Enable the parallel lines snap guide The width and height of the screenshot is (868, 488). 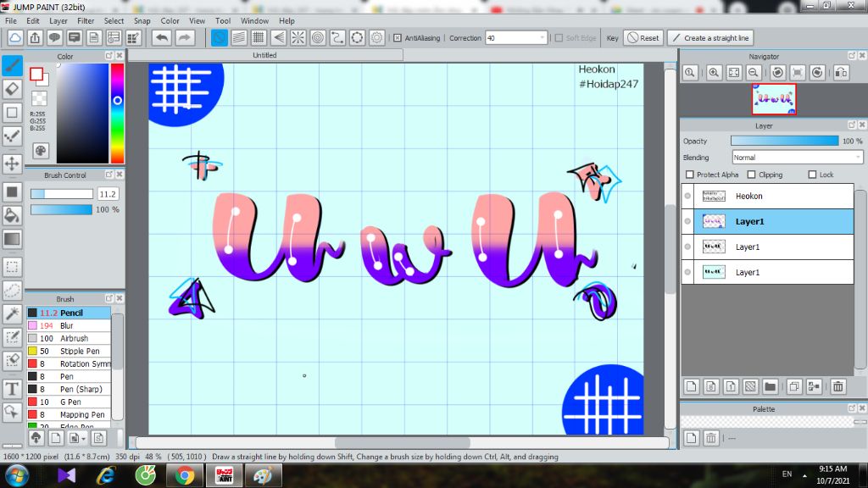[x=239, y=37]
